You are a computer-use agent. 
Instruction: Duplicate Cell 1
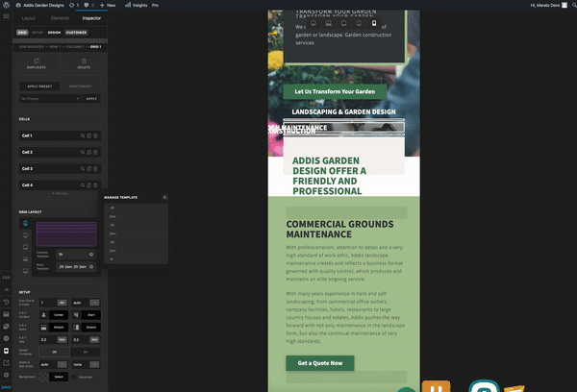(x=89, y=135)
